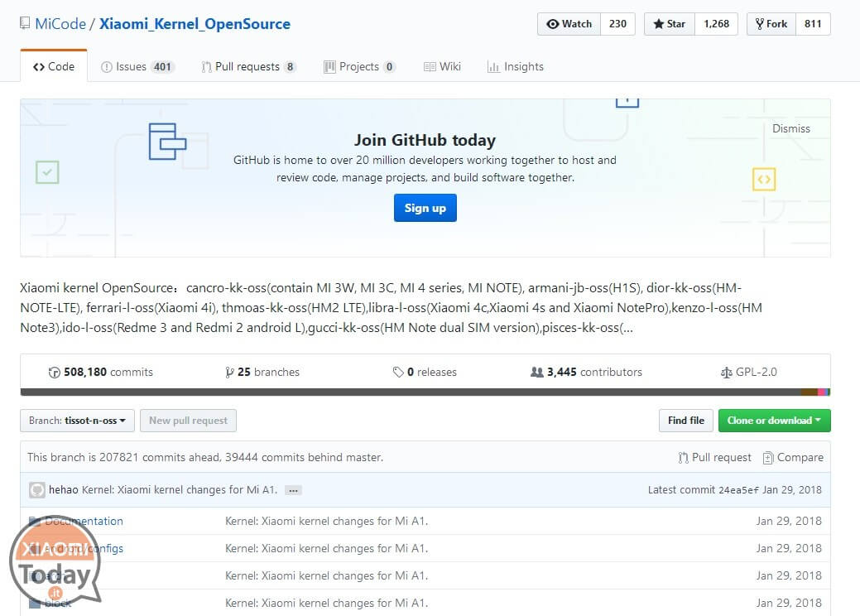Expand the Clone or download dropdown
Viewport: 860px width, 616px height.
[775, 421]
